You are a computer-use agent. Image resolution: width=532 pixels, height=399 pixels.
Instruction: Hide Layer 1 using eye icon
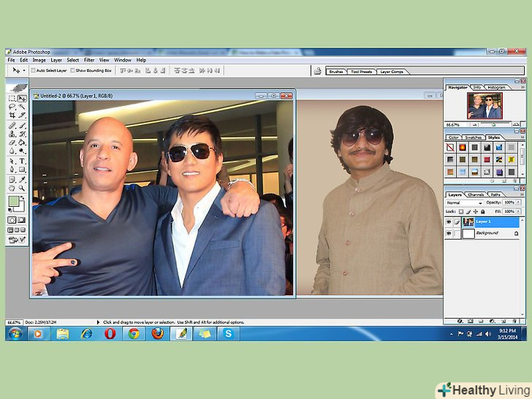(449, 222)
